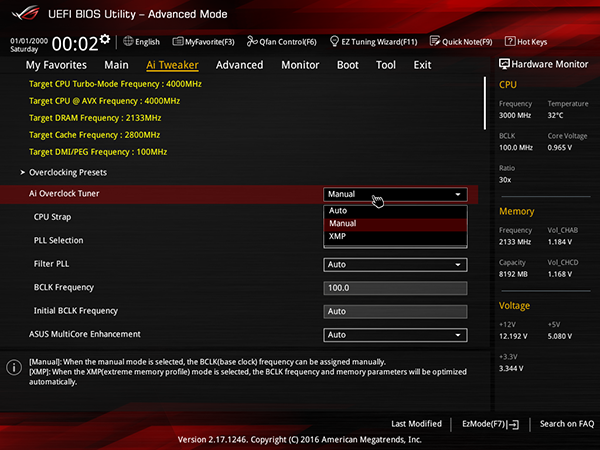Open Filter PLL dropdown

tap(395, 265)
